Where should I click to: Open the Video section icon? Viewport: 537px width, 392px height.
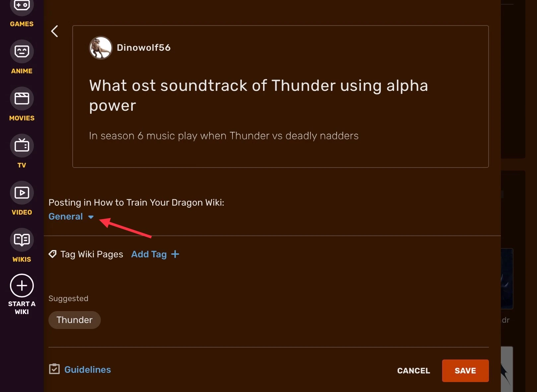(x=22, y=193)
